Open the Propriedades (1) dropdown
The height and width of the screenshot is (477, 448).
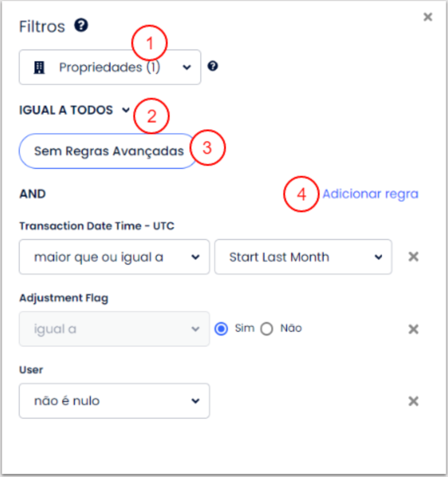pyautogui.click(x=110, y=67)
